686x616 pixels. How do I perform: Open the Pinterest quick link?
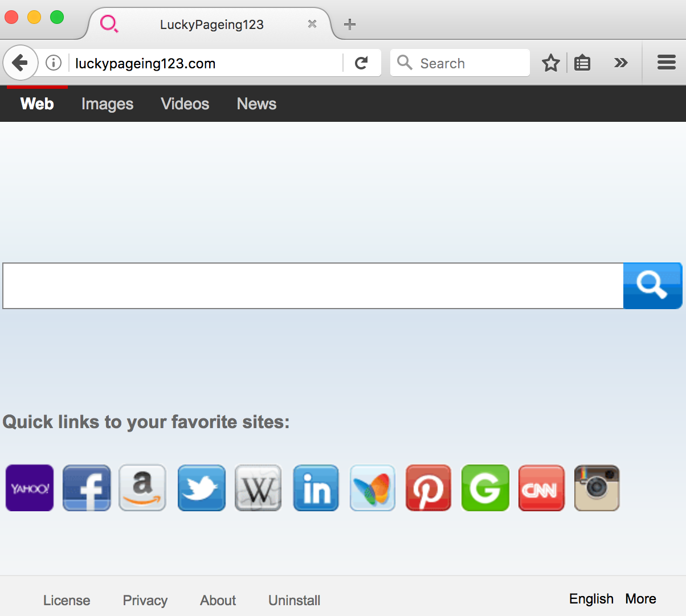point(428,488)
